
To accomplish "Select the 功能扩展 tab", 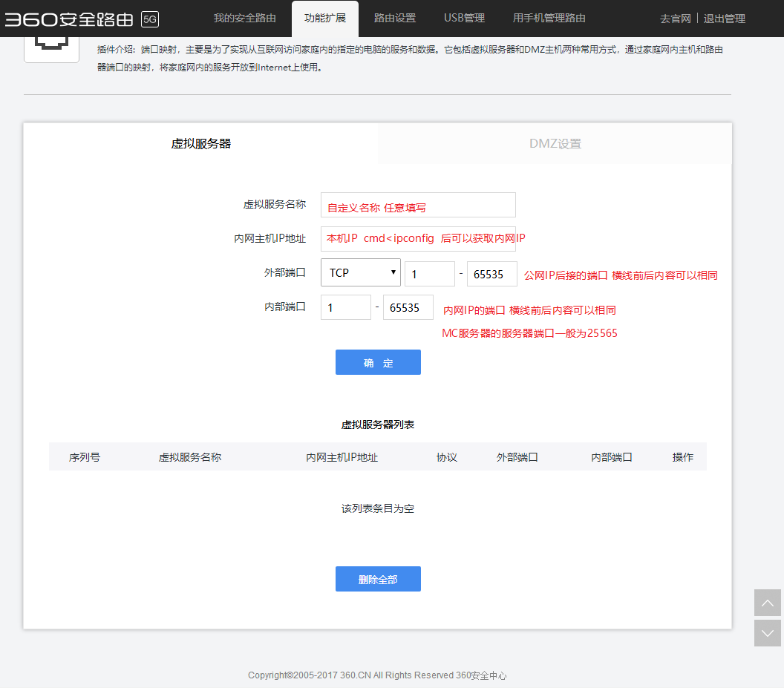I will pyautogui.click(x=324, y=19).
